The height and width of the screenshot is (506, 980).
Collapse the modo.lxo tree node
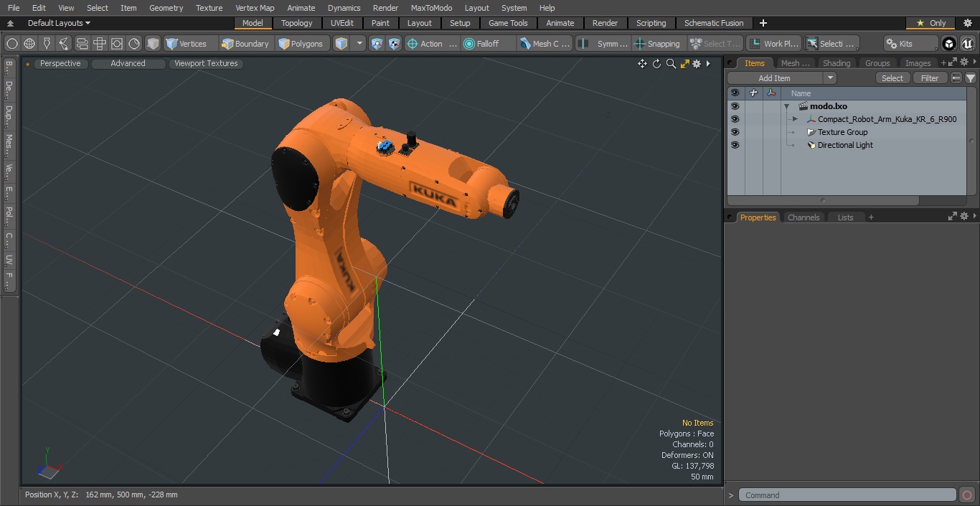[786, 106]
